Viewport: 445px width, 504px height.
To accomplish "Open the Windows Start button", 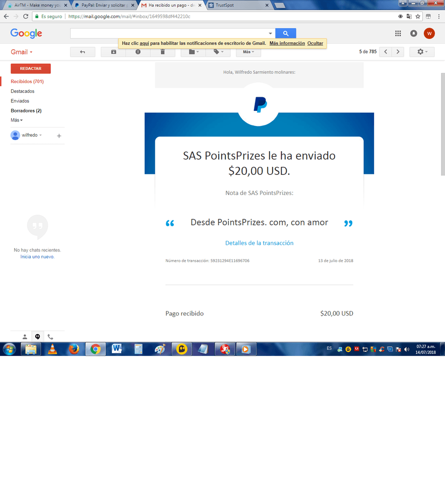I will 9,349.
